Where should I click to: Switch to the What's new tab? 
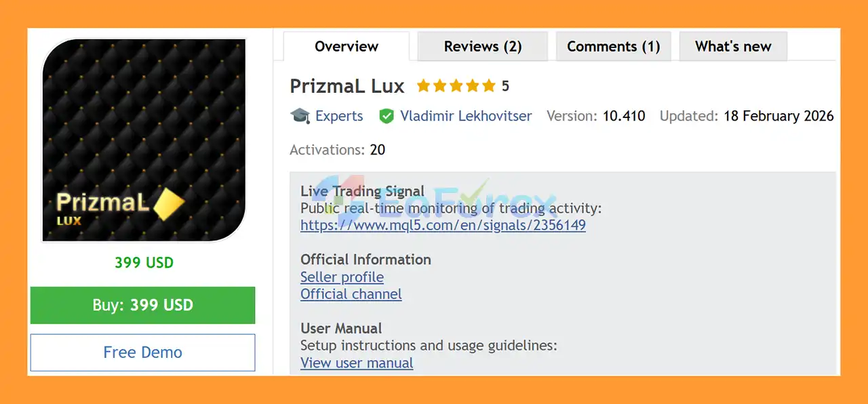[733, 47]
